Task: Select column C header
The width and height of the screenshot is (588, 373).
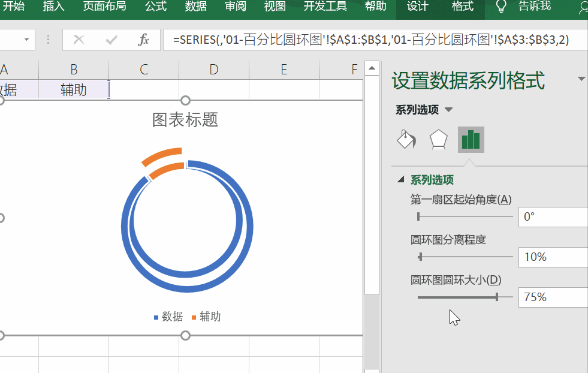Action: [144, 70]
